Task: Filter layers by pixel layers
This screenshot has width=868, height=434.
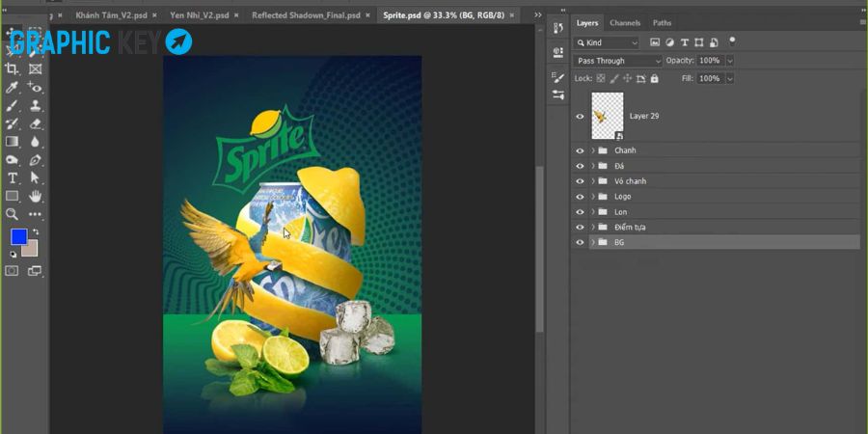Action: pos(655,42)
